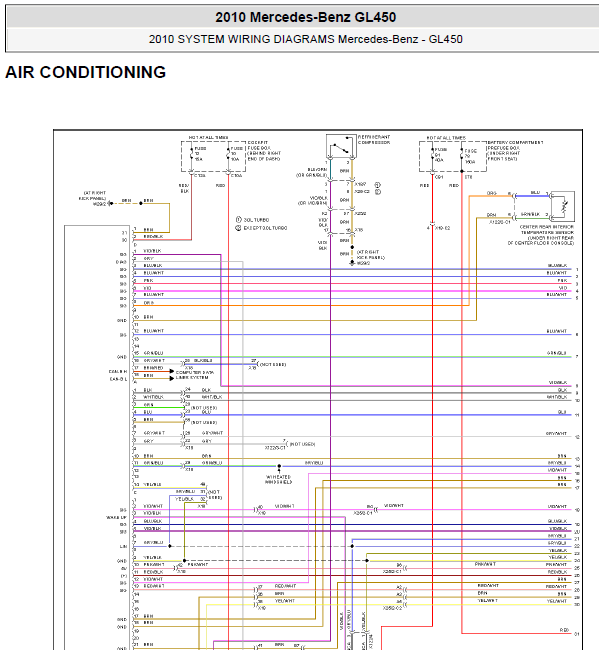Click the CENTER REAR INTERIOR TEMPERATURE SENSOR label
Screen dimensions: 599x650
541,235
